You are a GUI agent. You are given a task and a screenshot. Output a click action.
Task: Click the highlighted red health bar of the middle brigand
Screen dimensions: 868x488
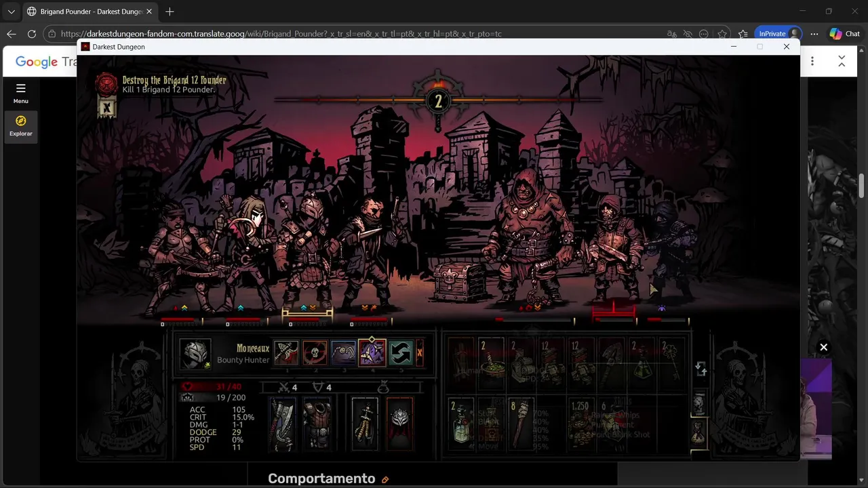(x=614, y=319)
